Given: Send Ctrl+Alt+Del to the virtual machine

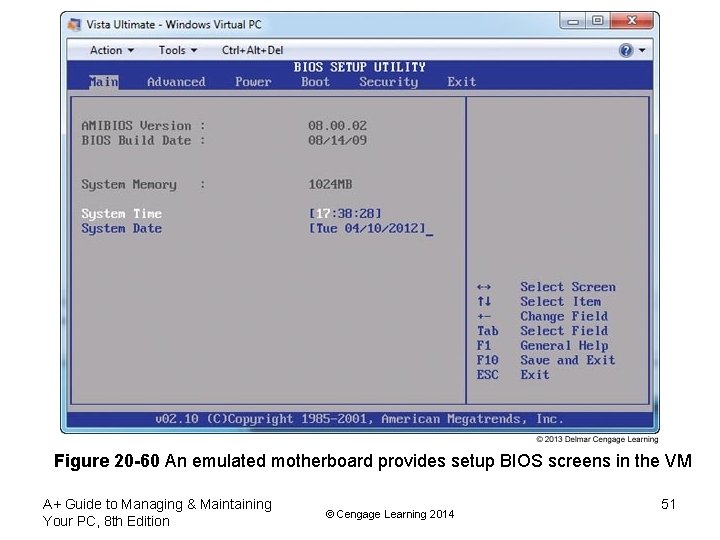Looking at the screenshot, I should 252,50.
